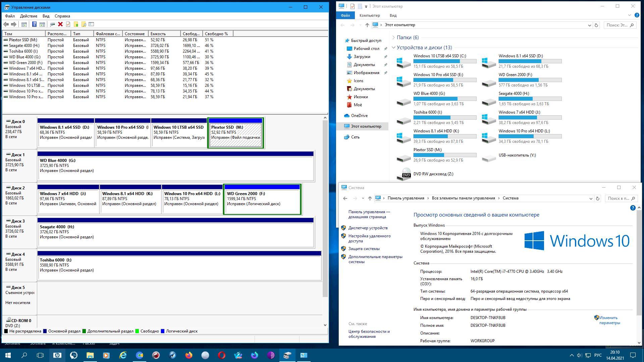Expand the Explorer ribbon with chevron
Image resolution: width=644 pixels, height=362 pixels.
[629, 15]
